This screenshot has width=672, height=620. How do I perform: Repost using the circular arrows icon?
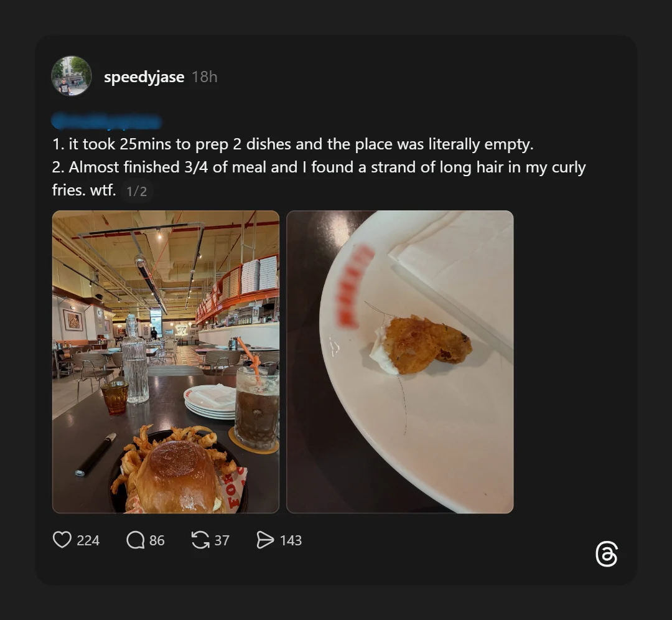click(200, 540)
